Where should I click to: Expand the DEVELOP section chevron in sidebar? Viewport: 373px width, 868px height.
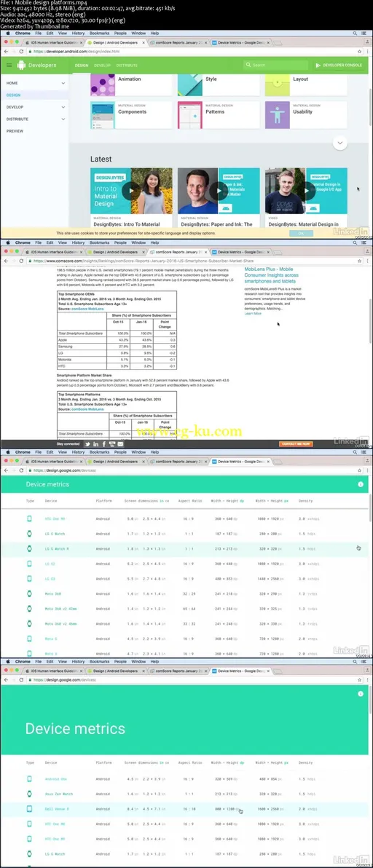point(63,107)
